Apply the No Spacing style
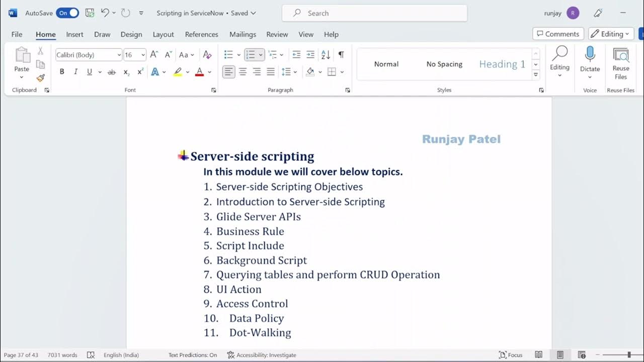 [444, 64]
